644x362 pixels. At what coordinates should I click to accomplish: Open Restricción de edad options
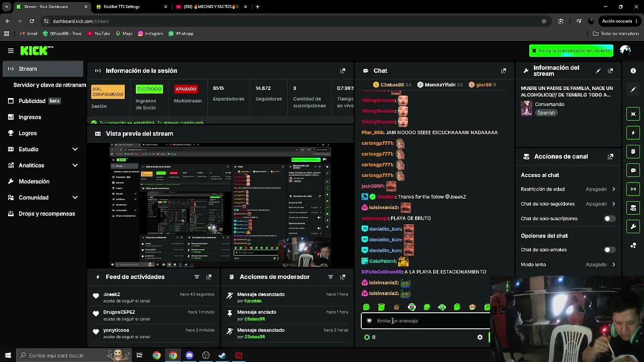[568, 189]
